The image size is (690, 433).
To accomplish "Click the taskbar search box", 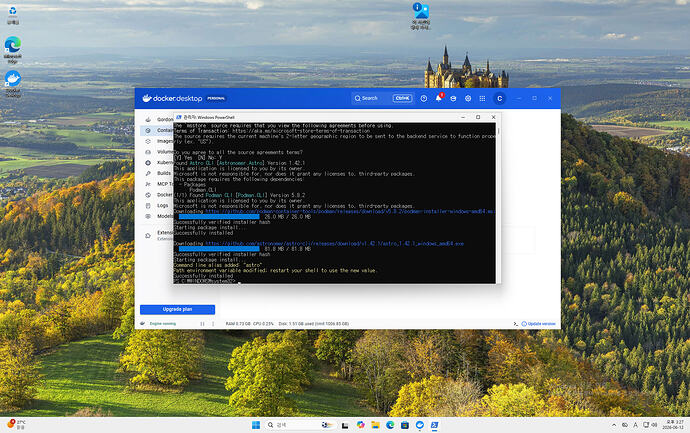I will pos(299,425).
